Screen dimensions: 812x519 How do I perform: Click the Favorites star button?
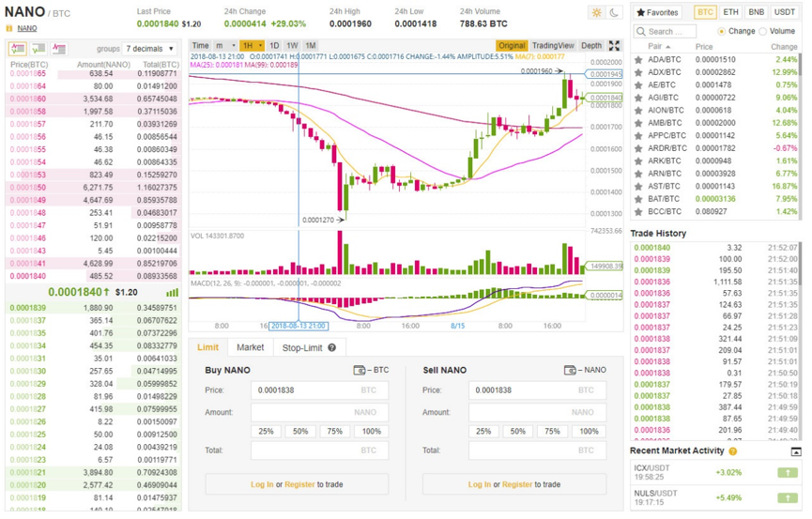657,12
